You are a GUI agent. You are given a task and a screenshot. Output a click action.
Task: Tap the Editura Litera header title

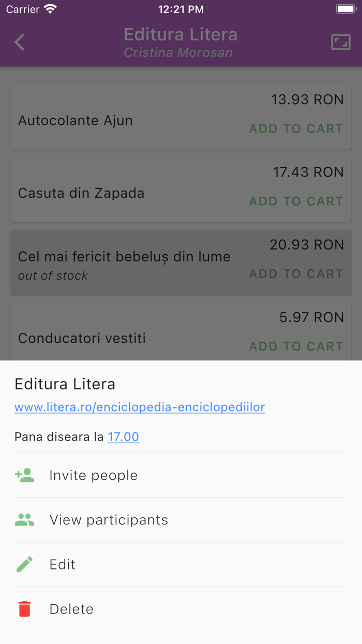click(180, 34)
